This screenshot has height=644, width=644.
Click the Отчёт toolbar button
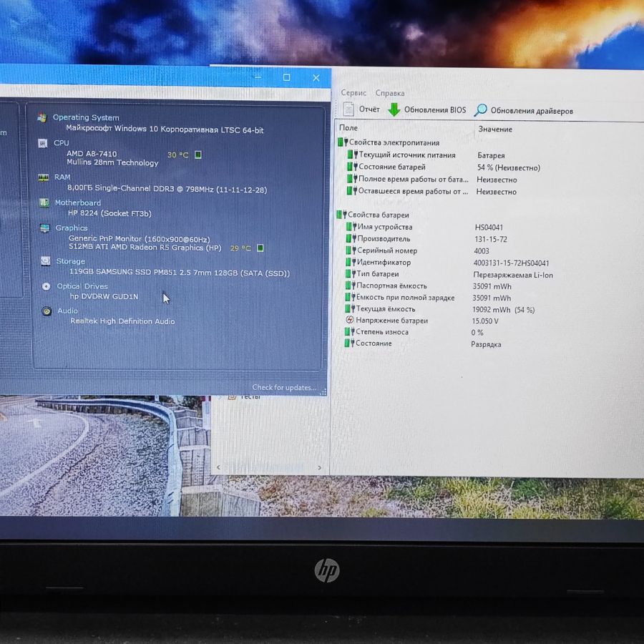361,109
